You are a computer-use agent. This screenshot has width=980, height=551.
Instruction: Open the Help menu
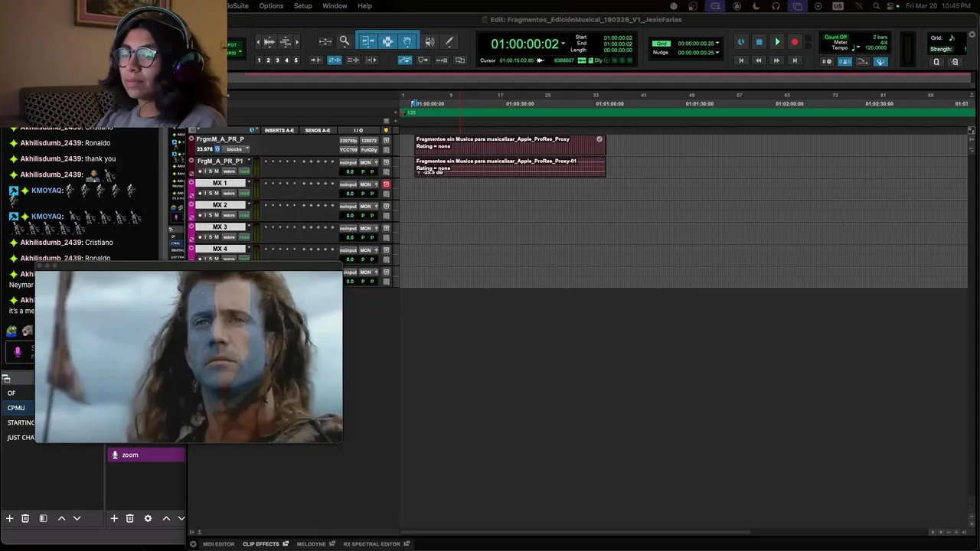click(365, 5)
